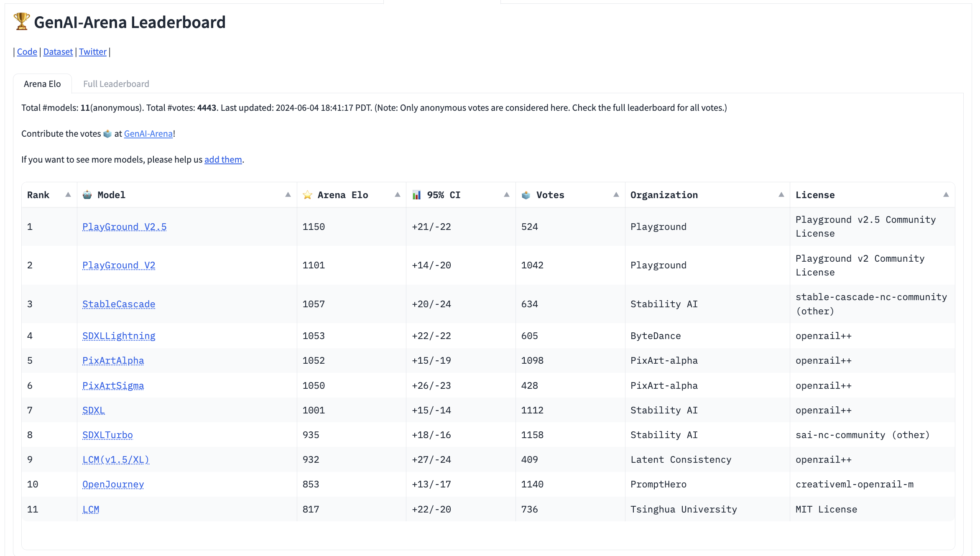
Task: Click the Organization column header text
Action: coord(664,195)
